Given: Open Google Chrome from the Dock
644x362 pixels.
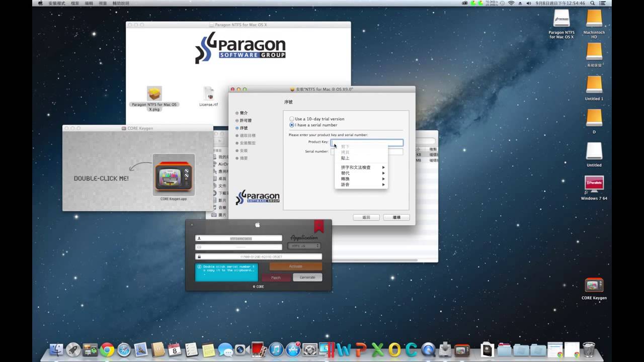Looking at the screenshot, I should coord(107,350).
